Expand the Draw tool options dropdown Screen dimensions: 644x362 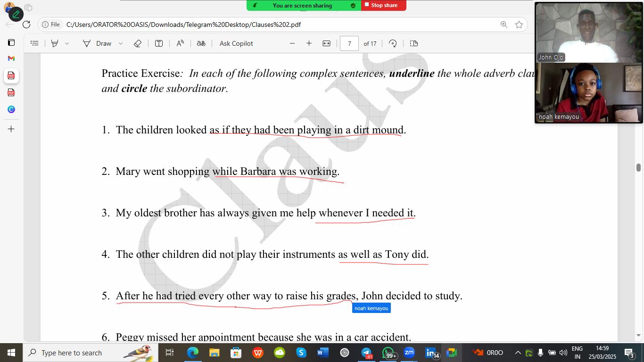[121, 43]
